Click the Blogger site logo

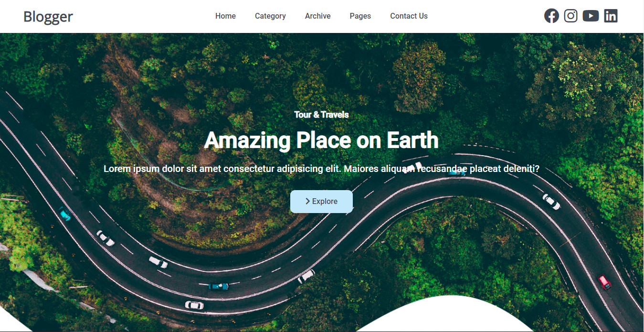48,17
